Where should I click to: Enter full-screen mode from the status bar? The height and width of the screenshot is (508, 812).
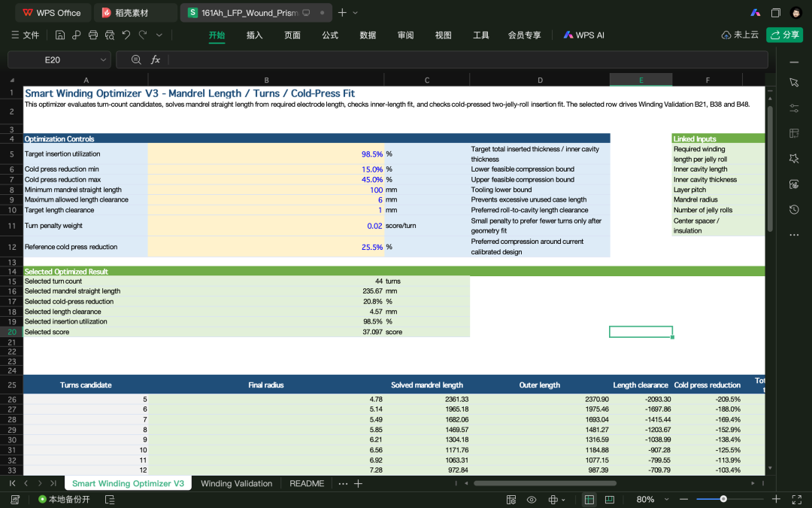click(797, 499)
